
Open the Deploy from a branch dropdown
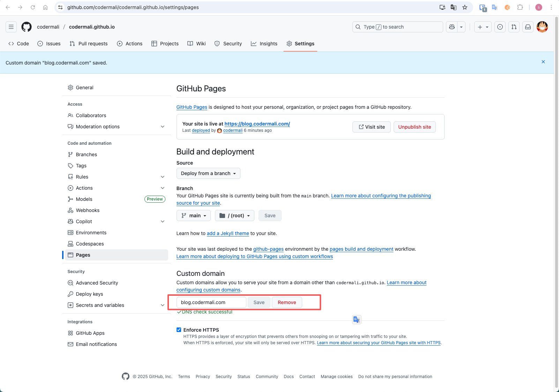coord(208,173)
